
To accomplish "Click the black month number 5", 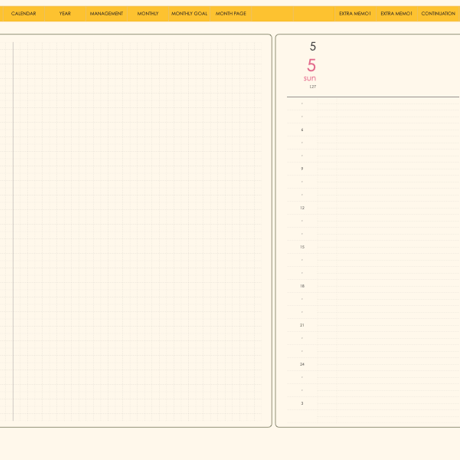I will 313,46.
